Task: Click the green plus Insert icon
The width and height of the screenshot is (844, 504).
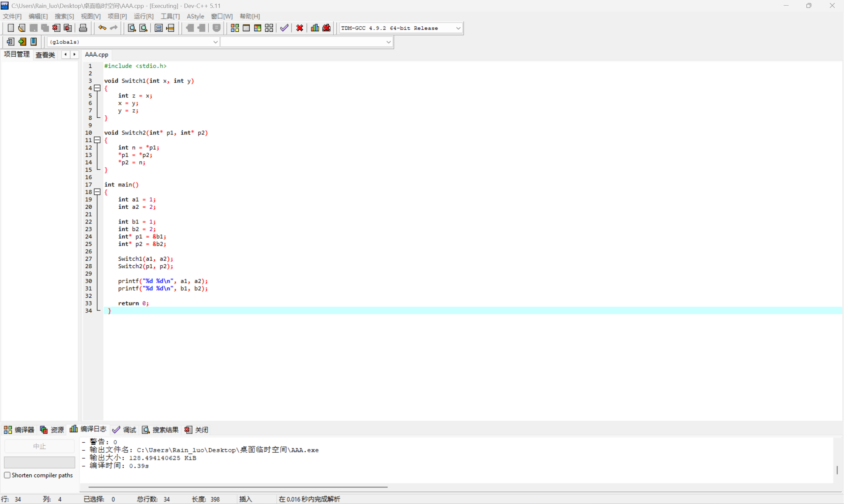Action: point(22,42)
